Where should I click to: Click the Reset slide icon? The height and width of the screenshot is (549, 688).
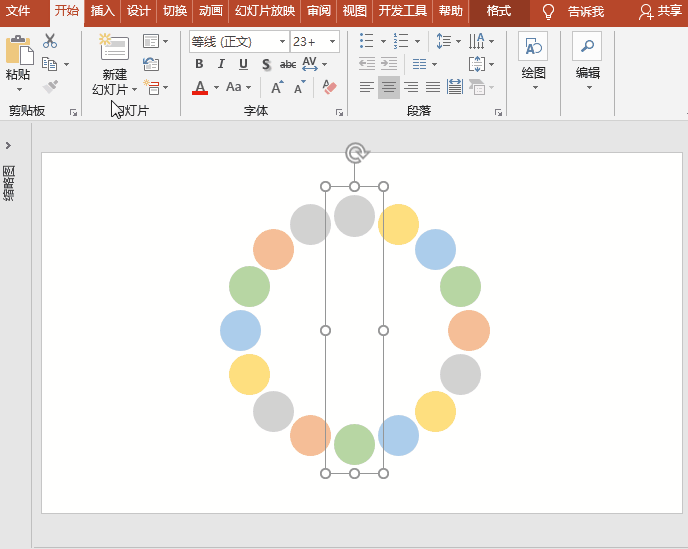pos(150,64)
